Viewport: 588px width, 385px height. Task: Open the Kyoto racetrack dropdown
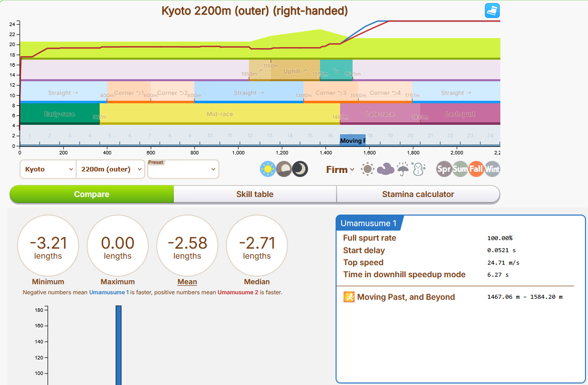coord(48,169)
